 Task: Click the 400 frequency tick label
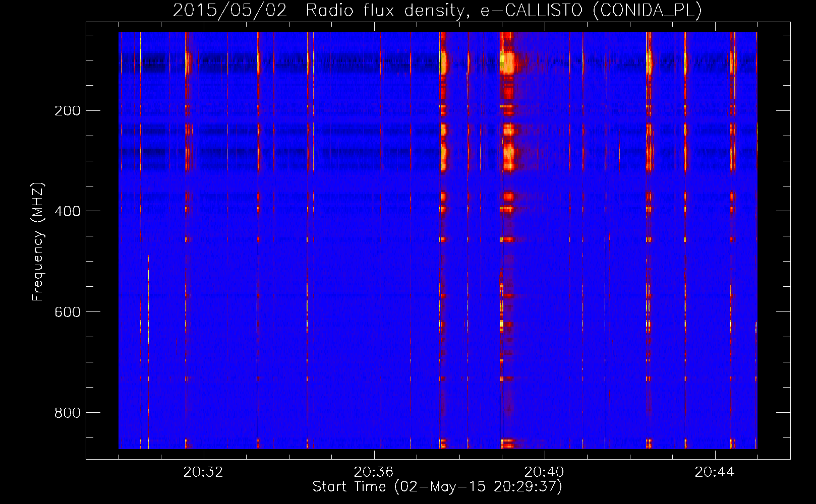[x=68, y=211]
